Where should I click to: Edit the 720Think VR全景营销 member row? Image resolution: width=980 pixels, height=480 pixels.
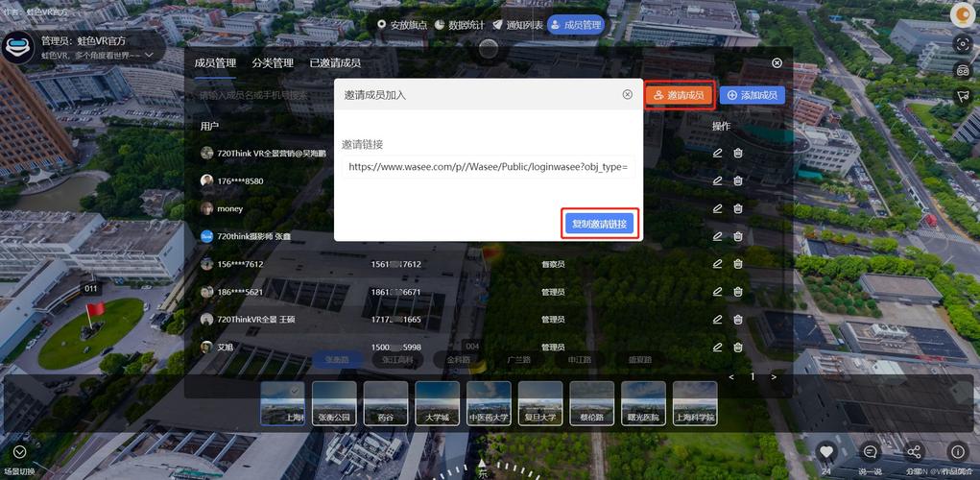(717, 154)
